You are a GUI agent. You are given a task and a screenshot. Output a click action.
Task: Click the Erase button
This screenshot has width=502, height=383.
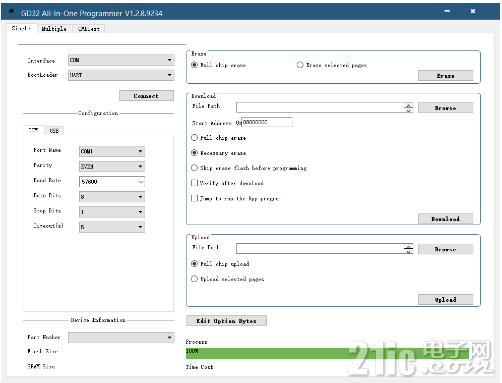tap(446, 76)
